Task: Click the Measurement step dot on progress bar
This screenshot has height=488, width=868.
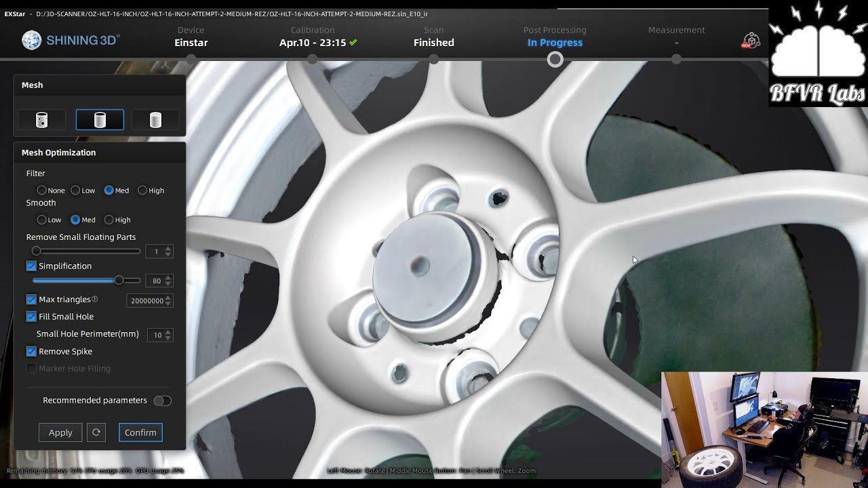Action: click(676, 60)
